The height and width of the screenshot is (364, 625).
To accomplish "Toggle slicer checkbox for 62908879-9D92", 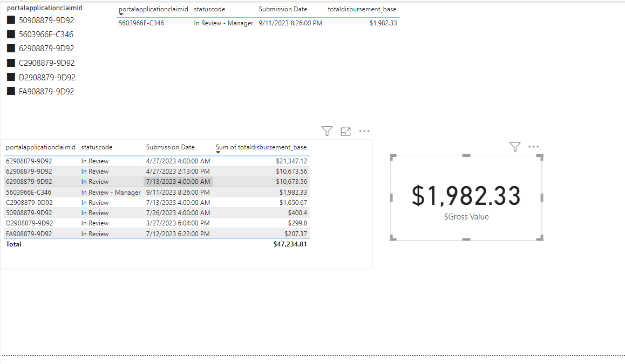I will point(11,49).
